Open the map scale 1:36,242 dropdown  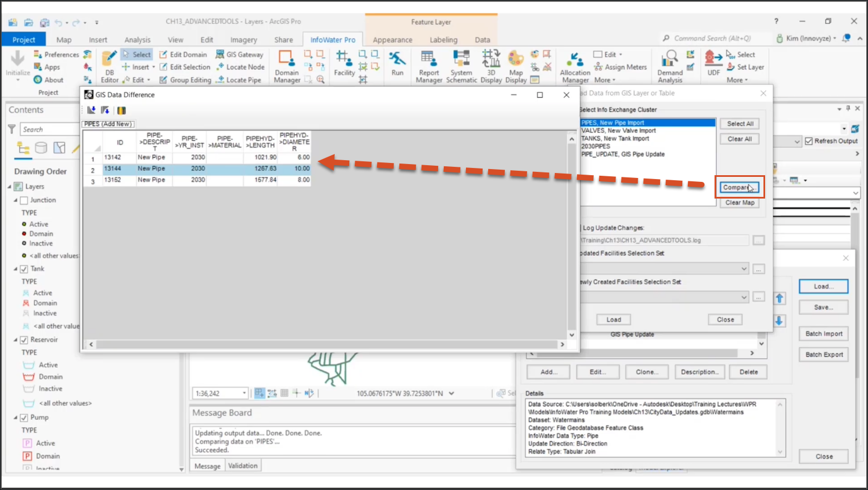coord(244,393)
